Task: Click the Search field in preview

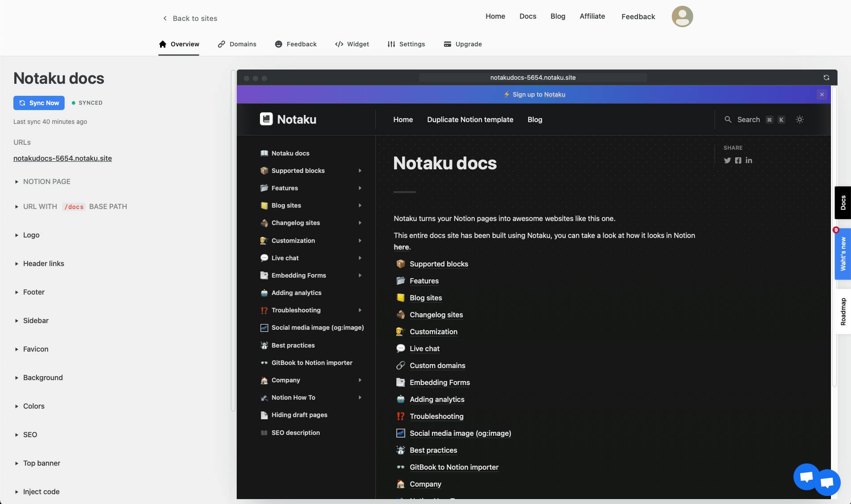Action: 755,119
